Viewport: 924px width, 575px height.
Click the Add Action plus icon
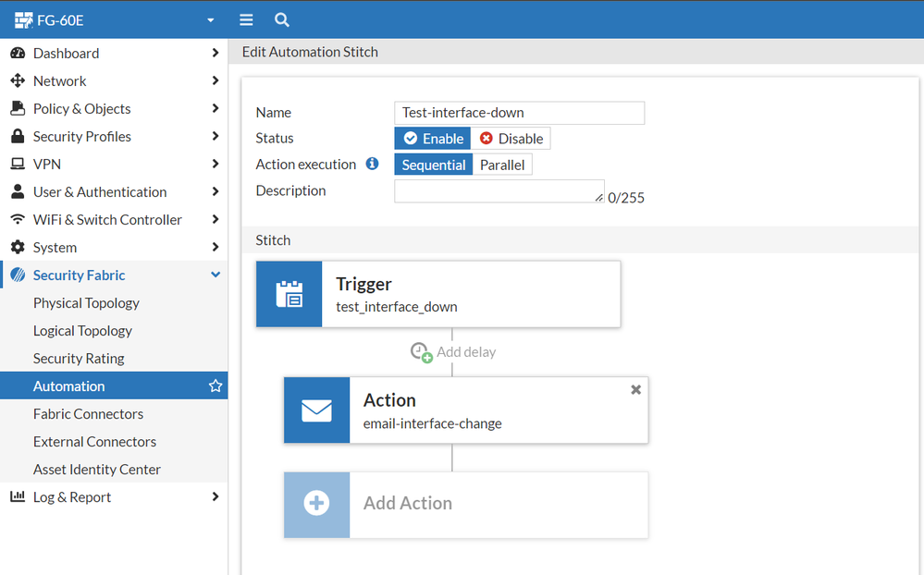click(x=316, y=504)
